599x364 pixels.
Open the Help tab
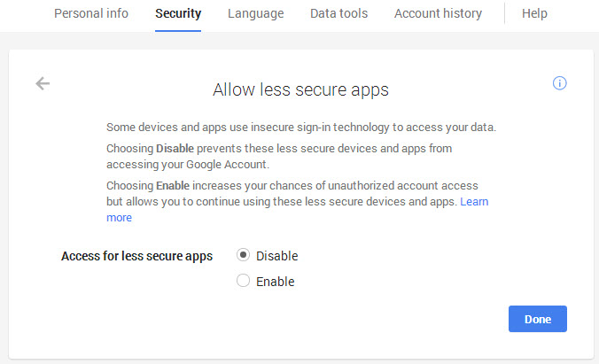click(x=534, y=13)
